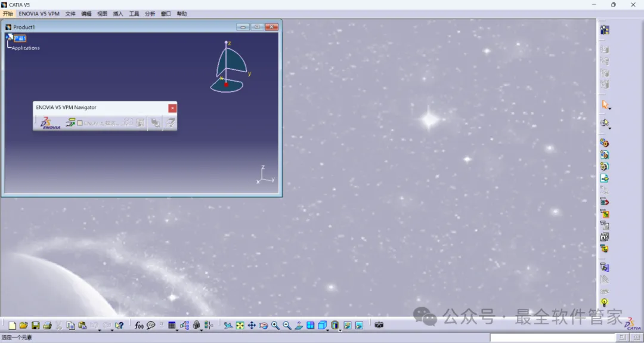Click the topmost workbench icon in right toolbar
Screen dimensions: 644x343
tap(605, 30)
